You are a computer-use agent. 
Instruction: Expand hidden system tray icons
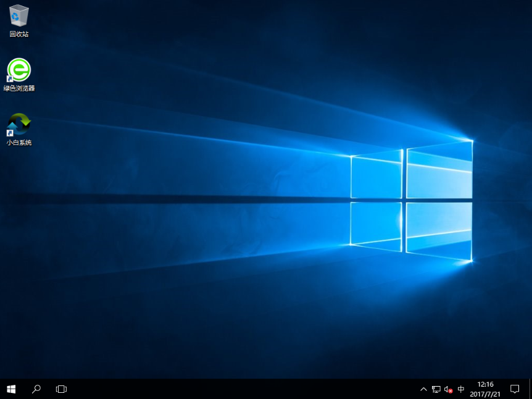[x=423, y=389]
